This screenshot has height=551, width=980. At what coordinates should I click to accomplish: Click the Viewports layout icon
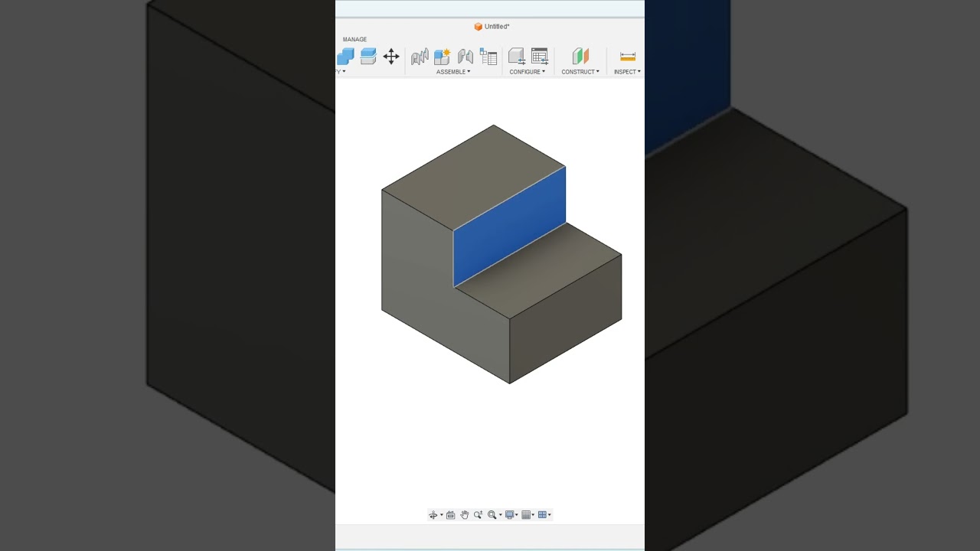click(543, 515)
